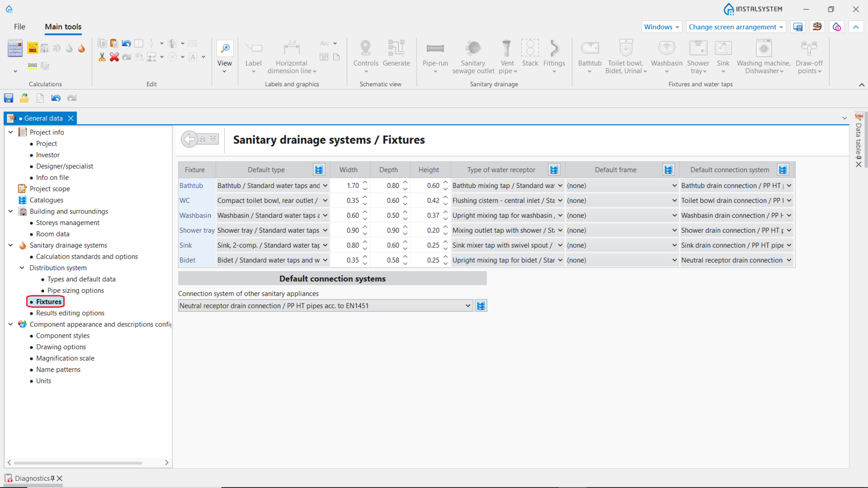Click the save icon in quick toolbar
This screenshot has width=868, height=488.
[x=9, y=98]
